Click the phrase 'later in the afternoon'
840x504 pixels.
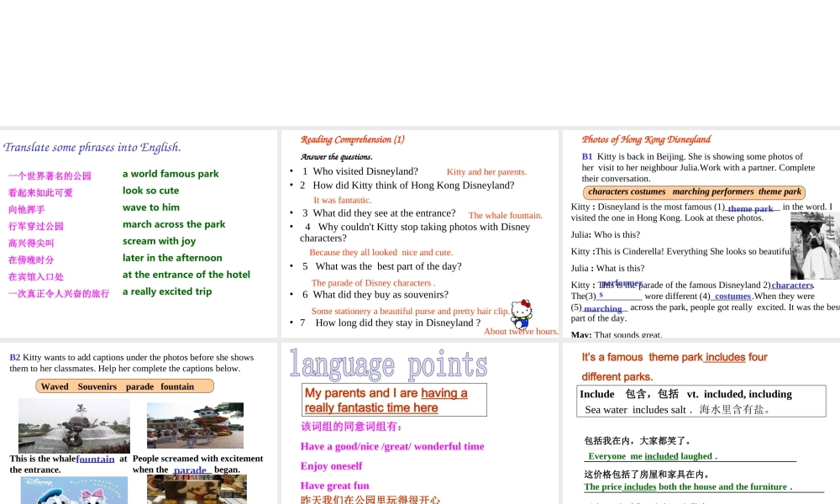172,258
